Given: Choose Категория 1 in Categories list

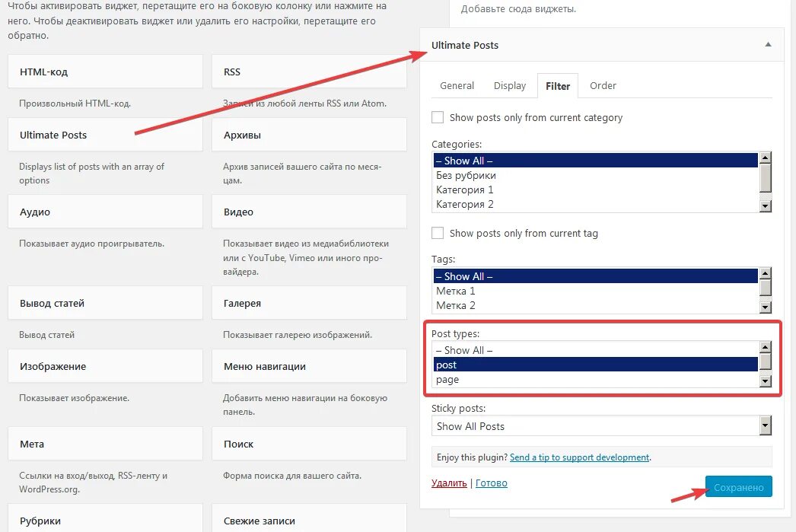Looking at the screenshot, I should click(595, 190).
